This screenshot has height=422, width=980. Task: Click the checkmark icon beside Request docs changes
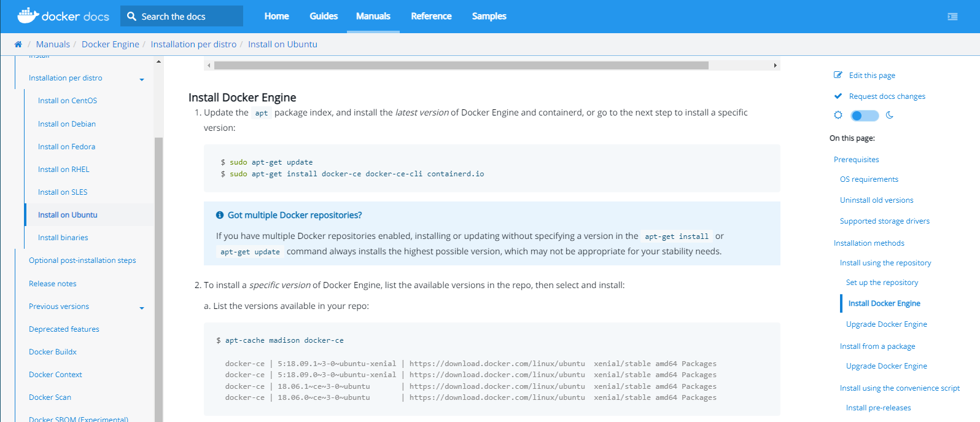[x=838, y=96]
